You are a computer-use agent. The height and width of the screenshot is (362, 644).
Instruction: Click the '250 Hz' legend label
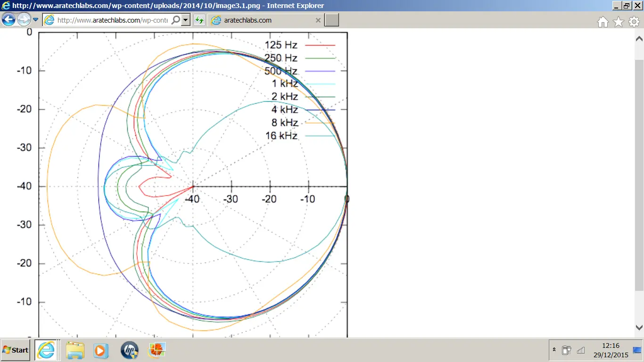pos(281,58)
